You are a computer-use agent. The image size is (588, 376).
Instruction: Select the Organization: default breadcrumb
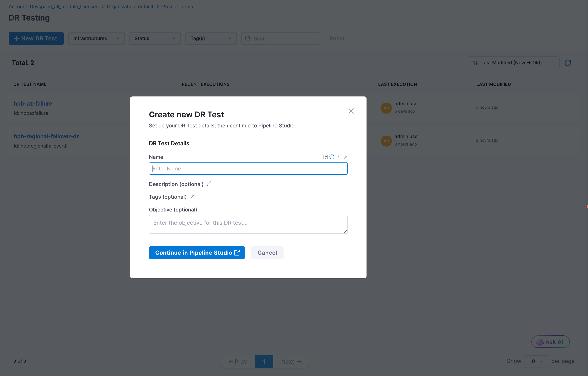[130, 7]
